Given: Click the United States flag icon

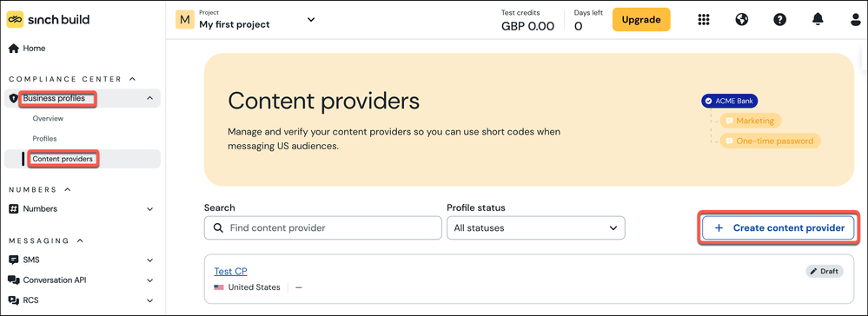Looking at the screenshot, I should (219, 287).
